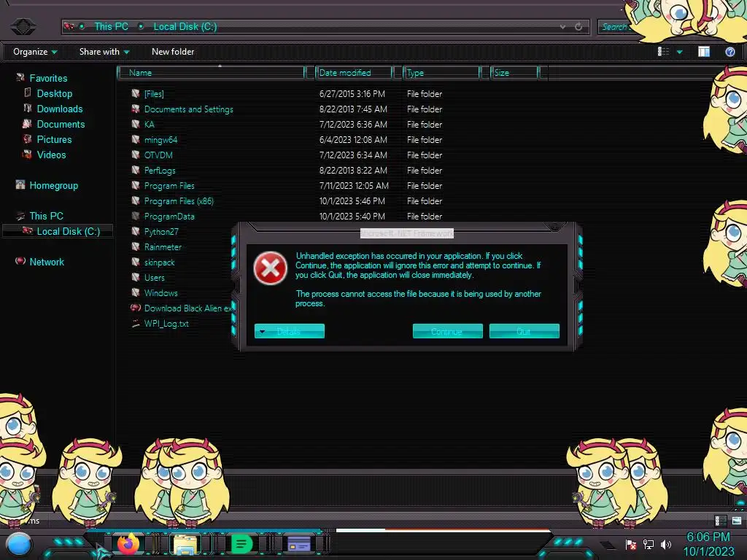Image resolution: width=747 pixels, height=560 pixels.
Task: Select the Windows folder icon
Action: pyautogui.click(x=136, y=292)
